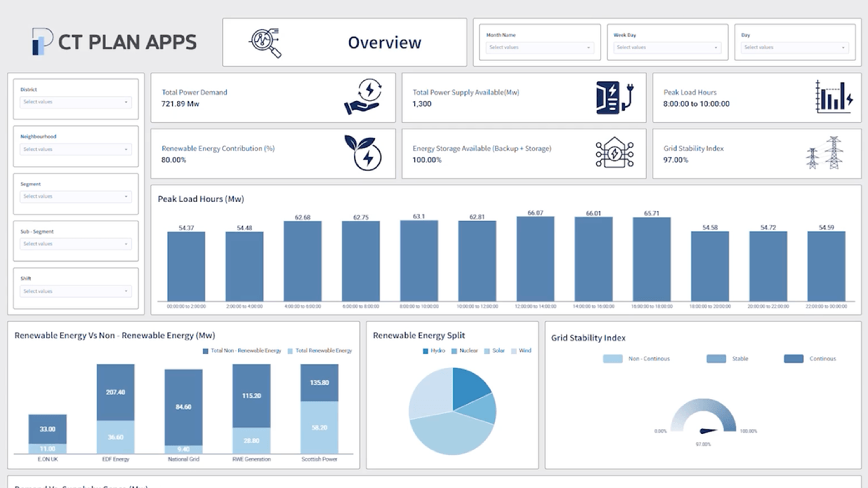Screen dimensions: 868x488
Task: Click RWE Generation 28.80 renewable segment
Action: [x=251, y=441]
